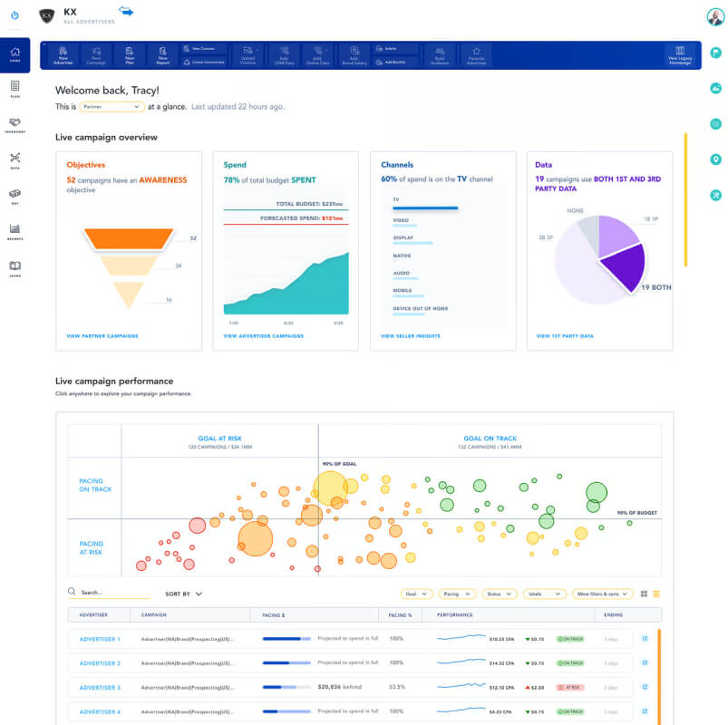Open the Plan tab in sidebar
Image resolution: width=728 pixels, height=725 pixels.
[x=15, y=89]
